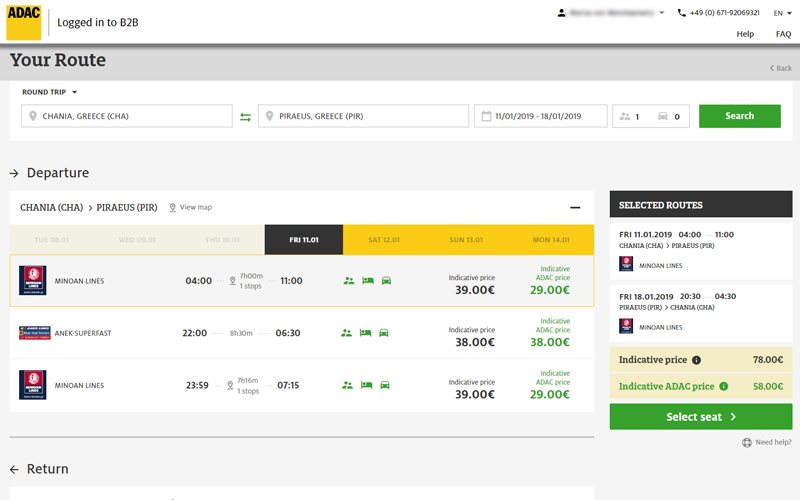Click cabin bed icon on 04:00 sailing
800x500 pixels.
367,281
